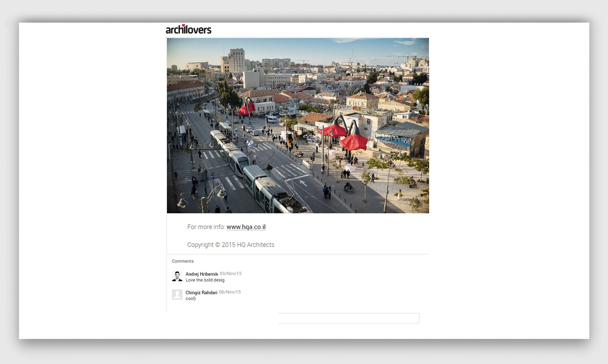Select the "Love the bold desig" comment
608x364 pixels.
[x=205, y=280]
